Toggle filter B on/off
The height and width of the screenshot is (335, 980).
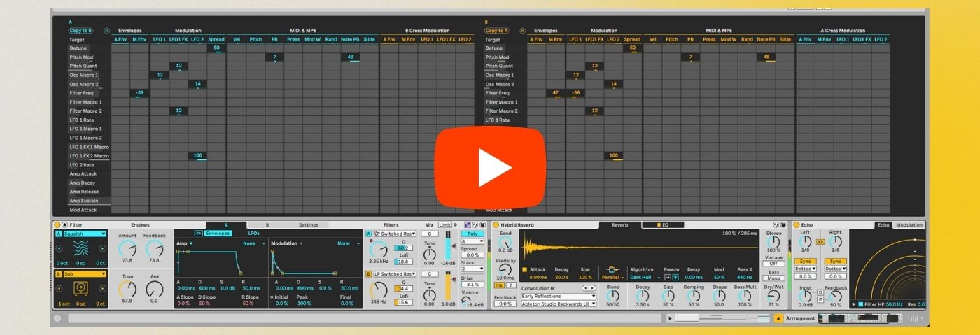click(x=369, y=274)
